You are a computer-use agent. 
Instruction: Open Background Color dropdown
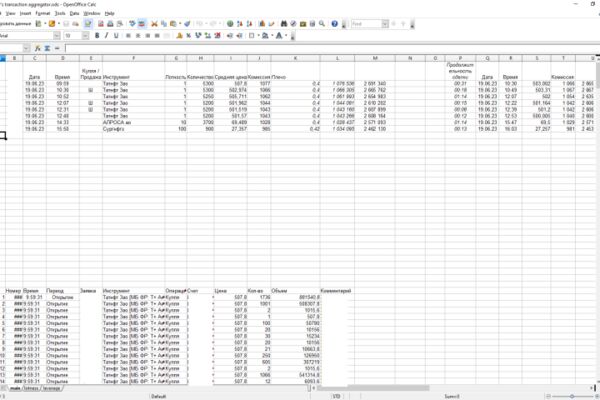(272, 36)
